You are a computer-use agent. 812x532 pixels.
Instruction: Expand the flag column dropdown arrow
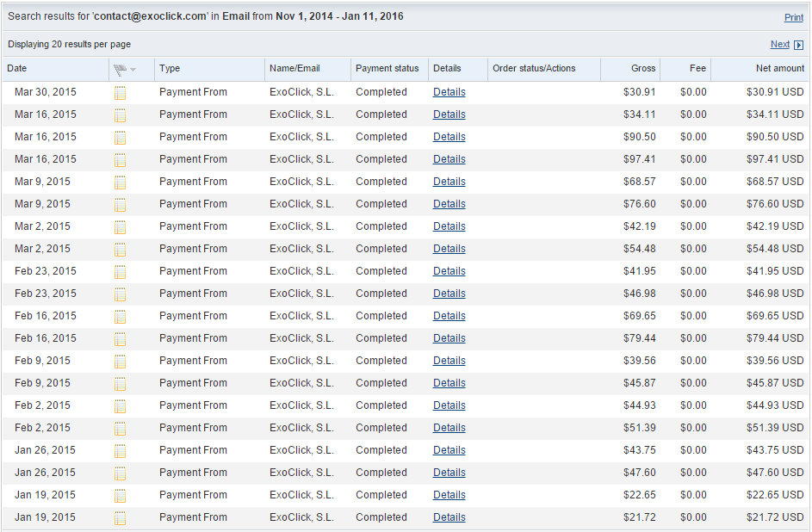click(x=133, y=70)
